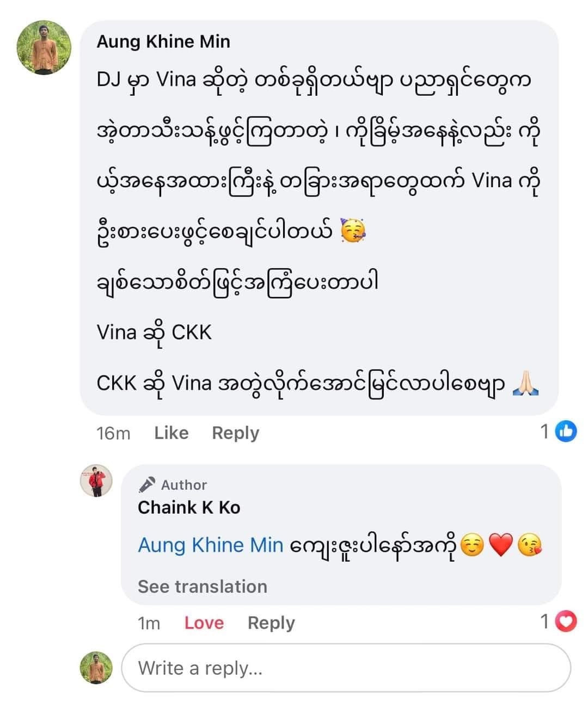
Task: Open the Chaink K Ko profile name
Action: [189, 507]
